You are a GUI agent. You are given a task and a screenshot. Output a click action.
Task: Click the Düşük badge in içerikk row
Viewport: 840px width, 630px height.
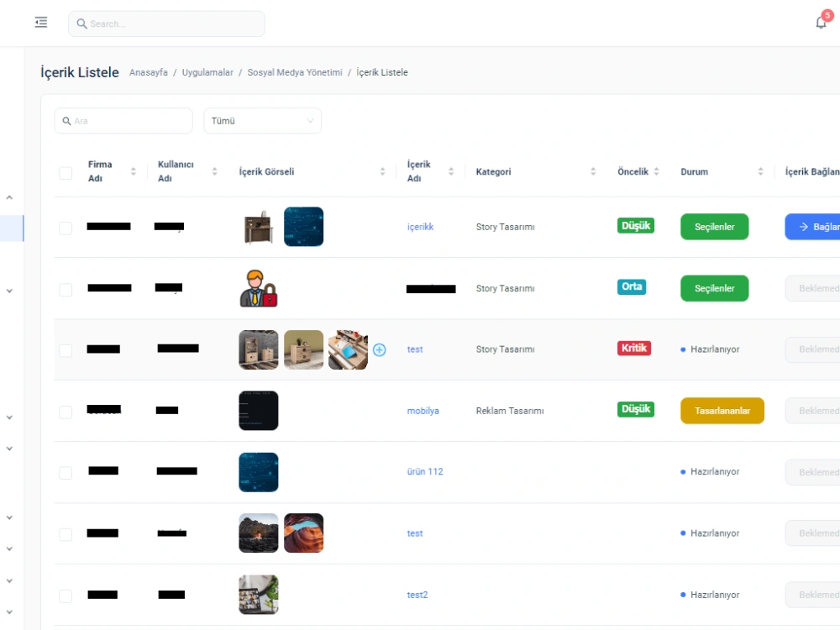pos(636,225)
